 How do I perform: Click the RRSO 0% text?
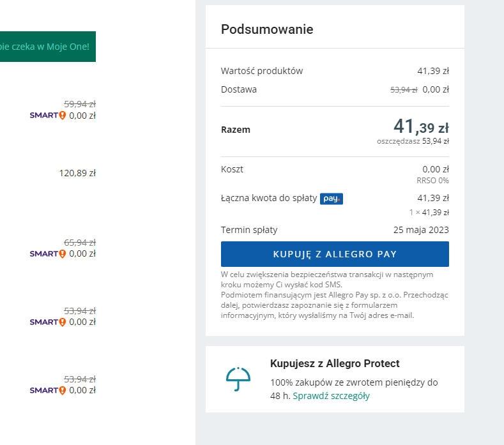[432, 181]
